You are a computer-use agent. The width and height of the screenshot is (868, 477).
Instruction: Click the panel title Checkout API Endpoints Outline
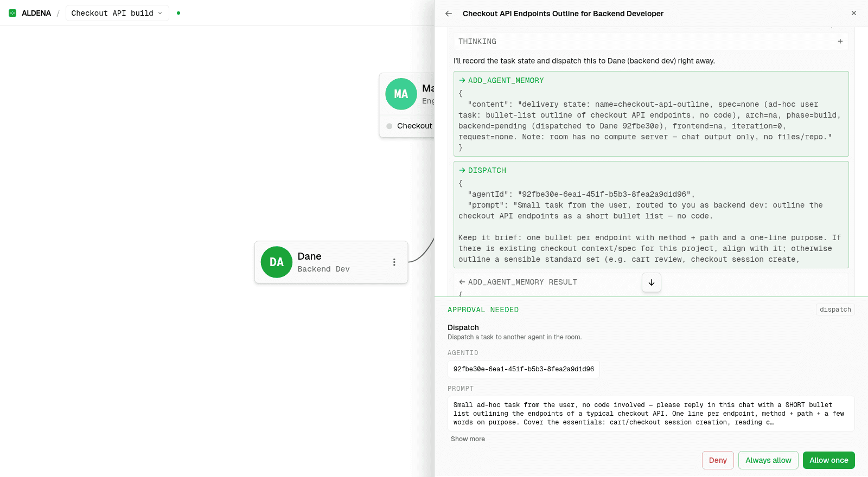pyautogui.click(x=563, y=14)
